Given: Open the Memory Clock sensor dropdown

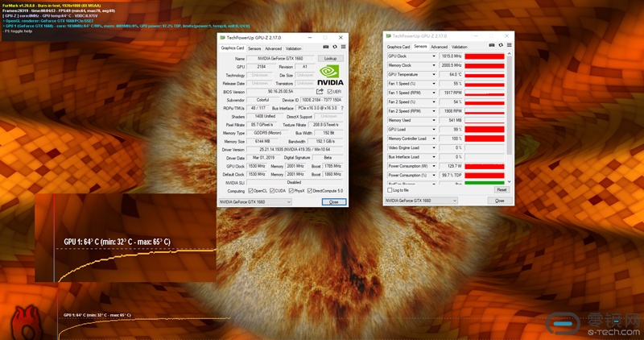Looking at the screenshot, I should click(433, 65).
